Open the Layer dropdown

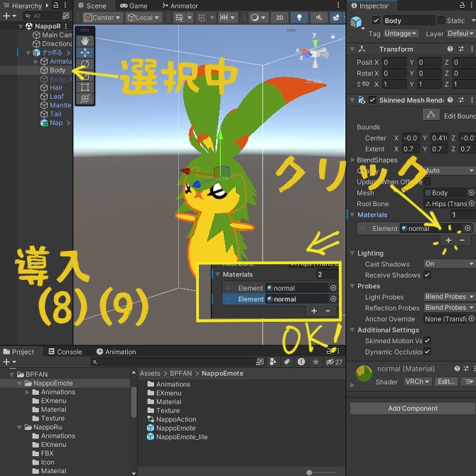(x=461, y=33)
